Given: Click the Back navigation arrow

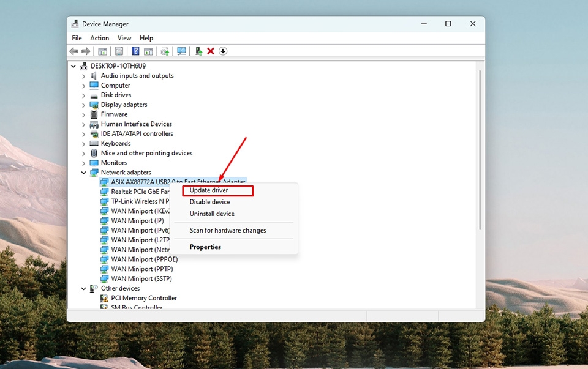Looking at the screenshot, I should click(x=73, y=51).
